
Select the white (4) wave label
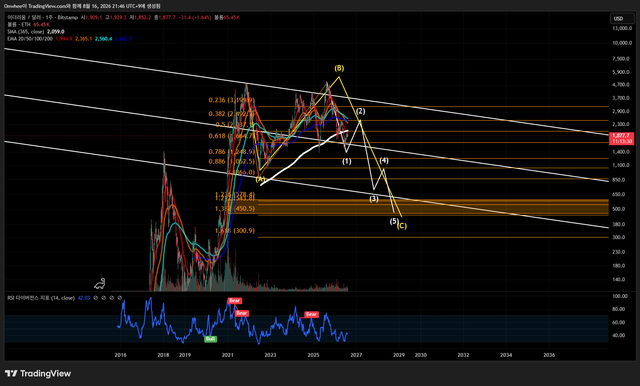[x=384, y=161]
